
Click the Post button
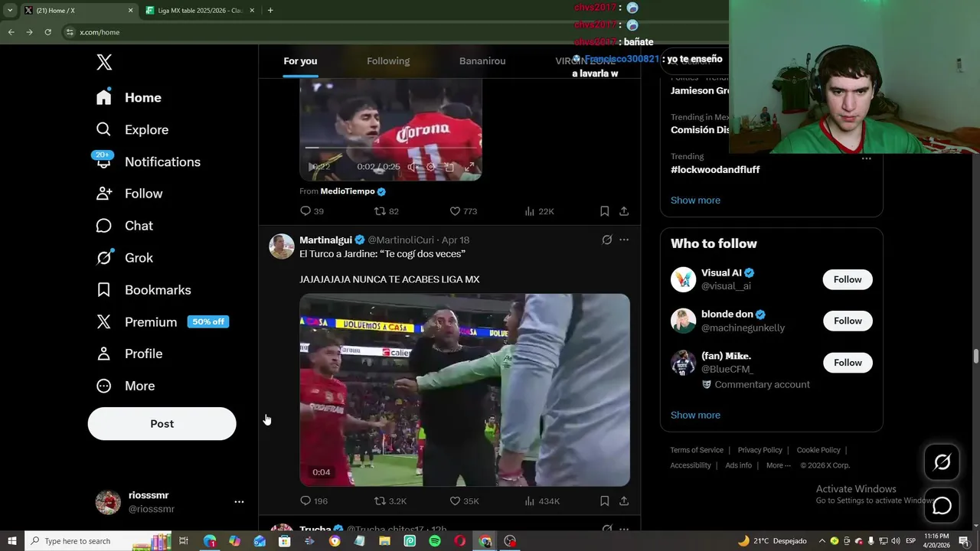point(162,424)
